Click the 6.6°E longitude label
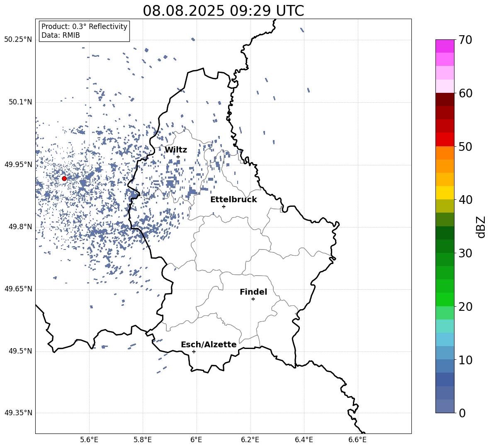Image resolution: width=491 pixels, height=448 pixels. 357,440
